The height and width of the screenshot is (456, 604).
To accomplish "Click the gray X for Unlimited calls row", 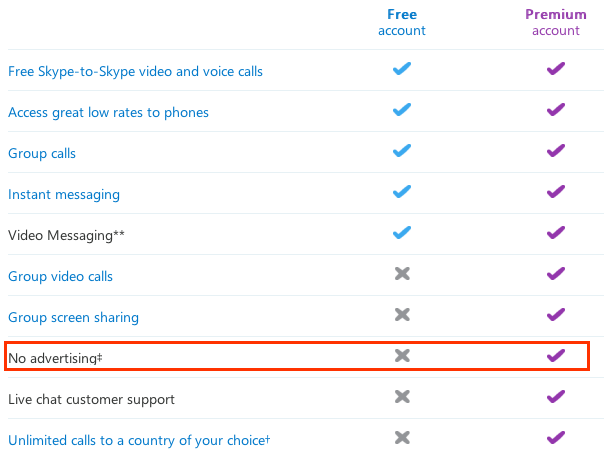I will point(402,438).
